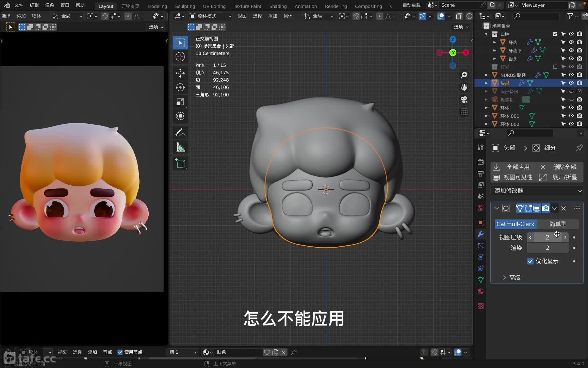Activate the Move tool
Viewport: 588px width, 368px height.
(x=180, y=73)
